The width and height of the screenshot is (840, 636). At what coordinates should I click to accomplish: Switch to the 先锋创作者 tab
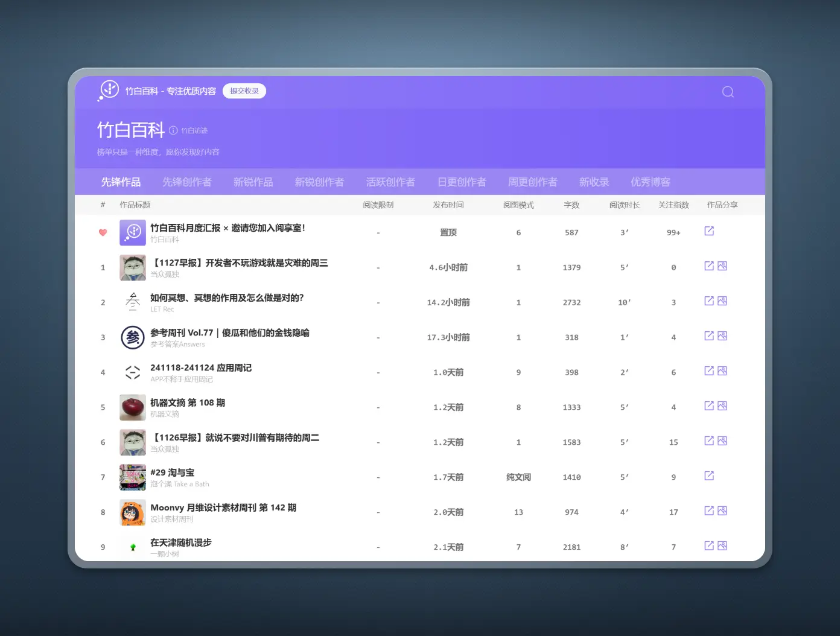pos(187,182)
